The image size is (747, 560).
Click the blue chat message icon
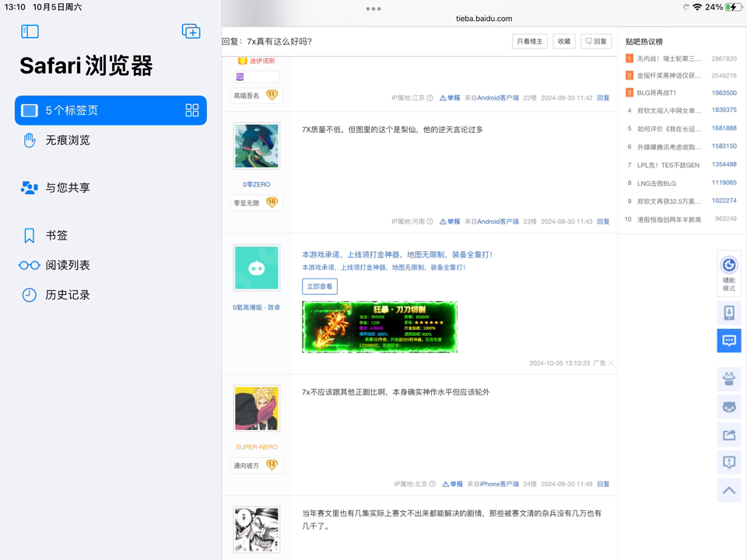tap(729, 341)
